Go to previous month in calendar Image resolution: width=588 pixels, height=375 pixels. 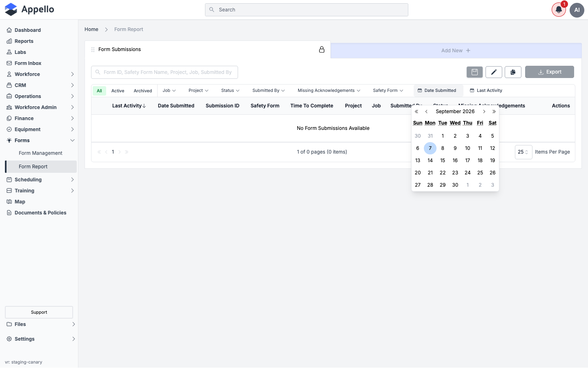coord(426,112)
